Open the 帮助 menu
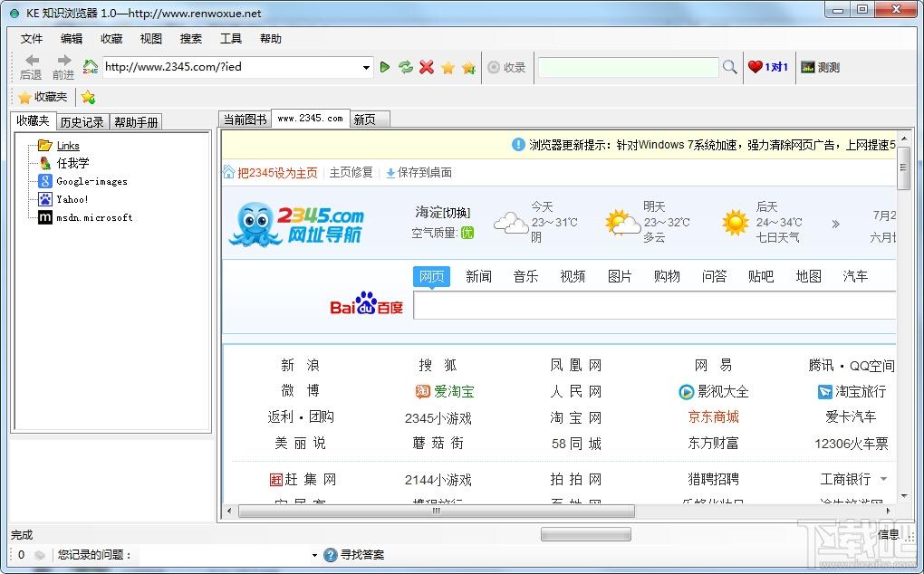 tap(271, 39)
